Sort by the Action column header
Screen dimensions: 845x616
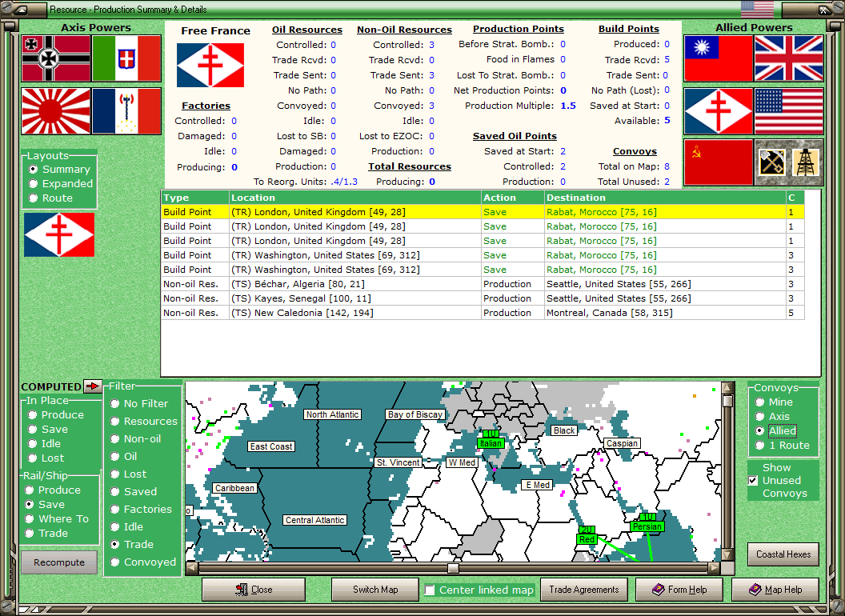pyautogui.click(x=512, y=198)
